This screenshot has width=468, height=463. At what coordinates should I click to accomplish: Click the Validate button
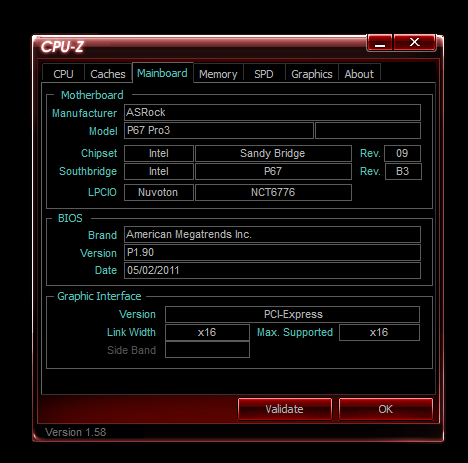285,409
